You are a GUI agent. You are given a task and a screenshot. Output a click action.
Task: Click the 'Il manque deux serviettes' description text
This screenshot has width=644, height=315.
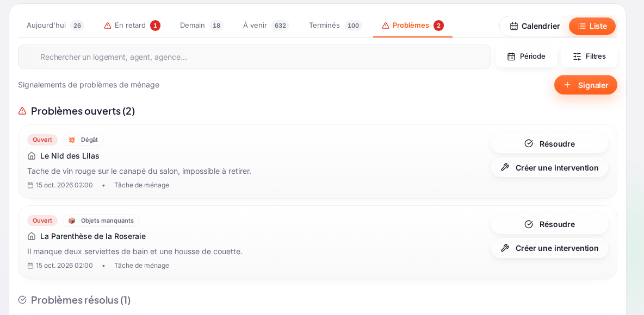(135, 251)
